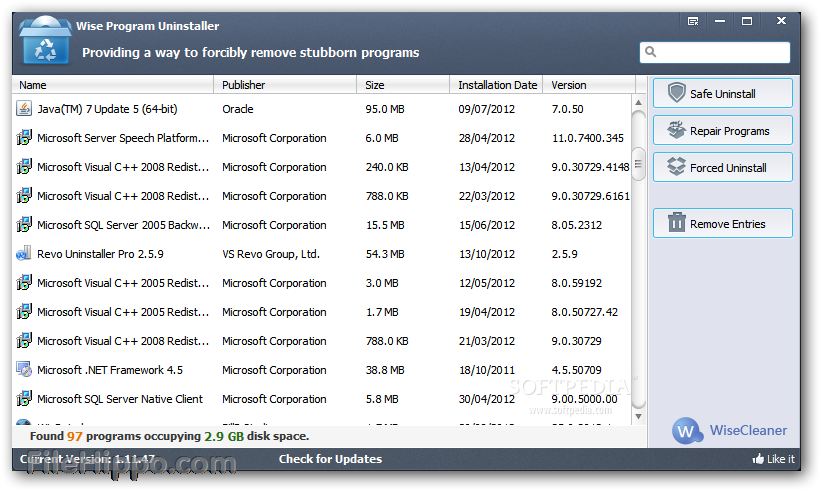
Task: Click the Forced Uninstall button
Action: (x=723, y=168)
